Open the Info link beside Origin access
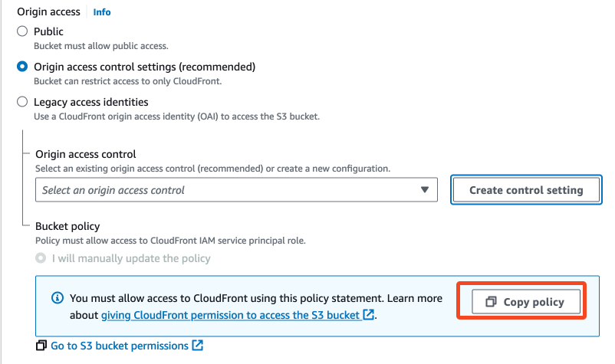This screenshot has width=615, height=364. tap(102, 12)
